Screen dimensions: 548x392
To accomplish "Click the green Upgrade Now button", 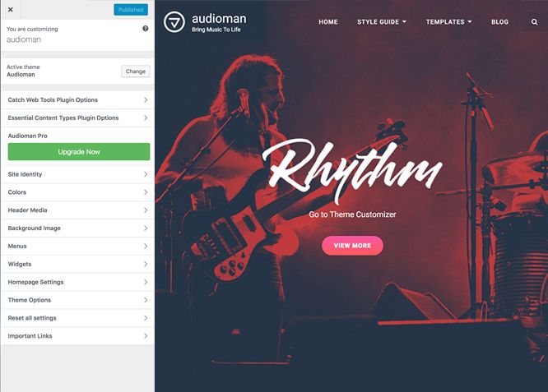I will [x=79, y=152].
